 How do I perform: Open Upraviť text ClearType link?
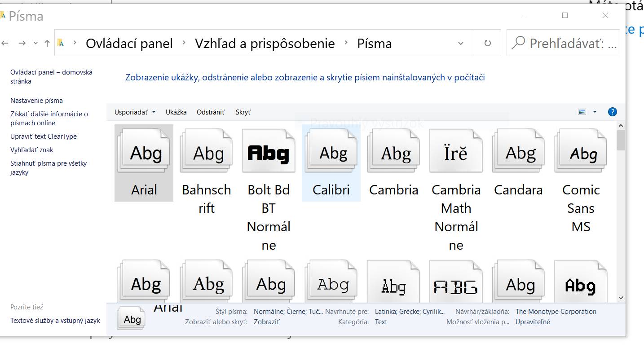pyautogui.click(x=44, y=137)
